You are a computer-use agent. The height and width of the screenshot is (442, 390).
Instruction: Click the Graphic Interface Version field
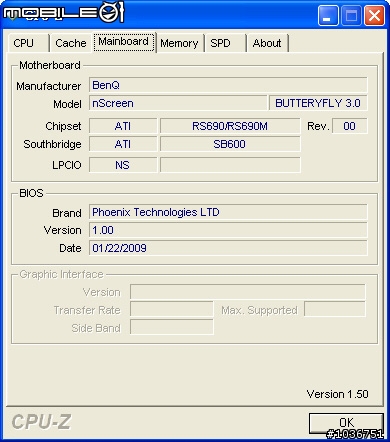point(248,292)
